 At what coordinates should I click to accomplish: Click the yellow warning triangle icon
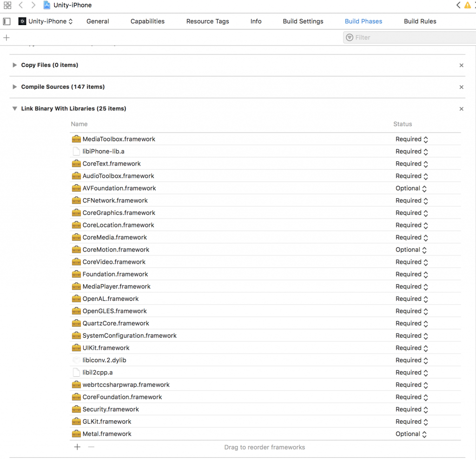coord(468,5)
